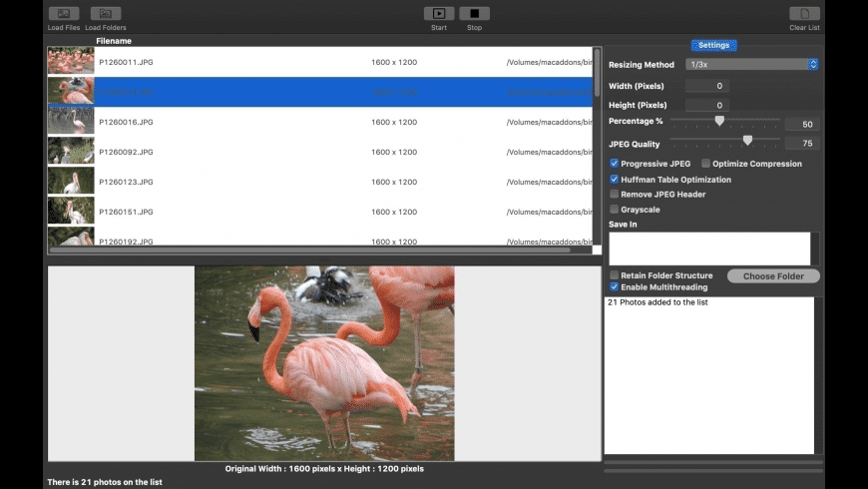Uncheck Enable Multithreading

tap(614, 286)
